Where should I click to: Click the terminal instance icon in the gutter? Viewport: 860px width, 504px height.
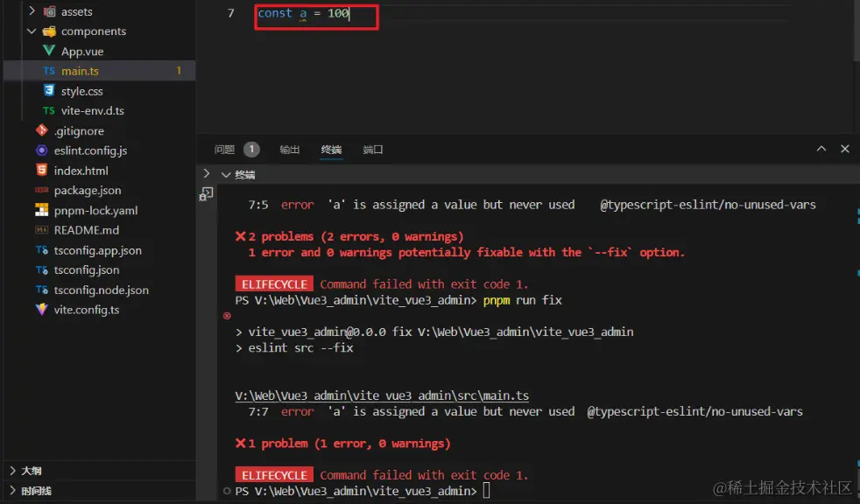click(206, 194)
